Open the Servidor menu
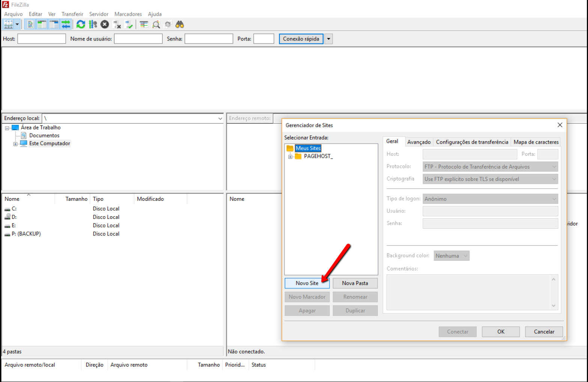 (x=99, y=14)
